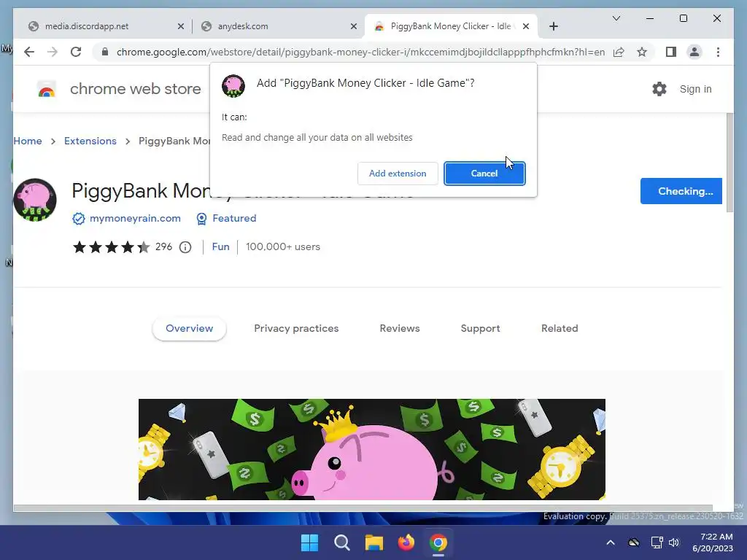747x560 pixels.
Task: Go to Extensions breadcrumb
Action: click(90, 141)
